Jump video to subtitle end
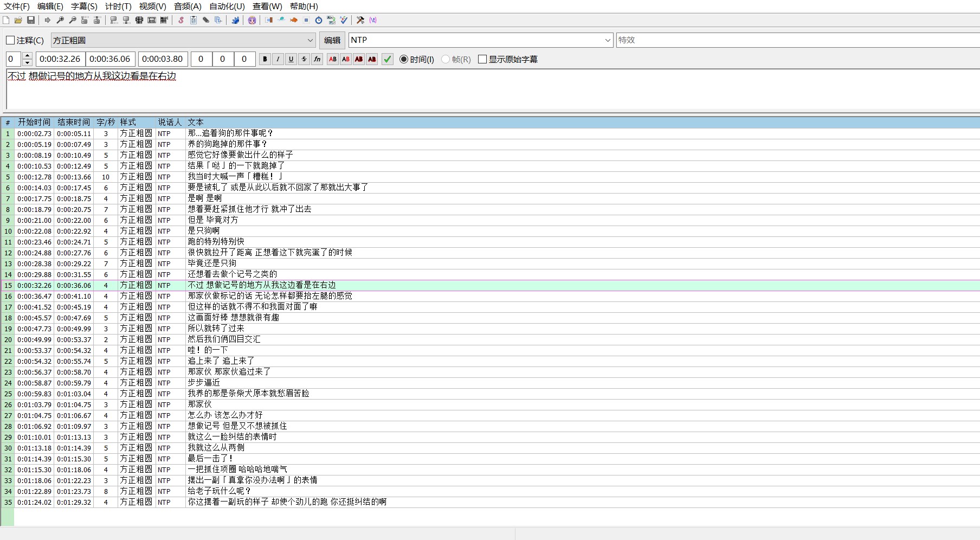Image resolution: width=980 pixels, height=540 pixels. [97, 20]
